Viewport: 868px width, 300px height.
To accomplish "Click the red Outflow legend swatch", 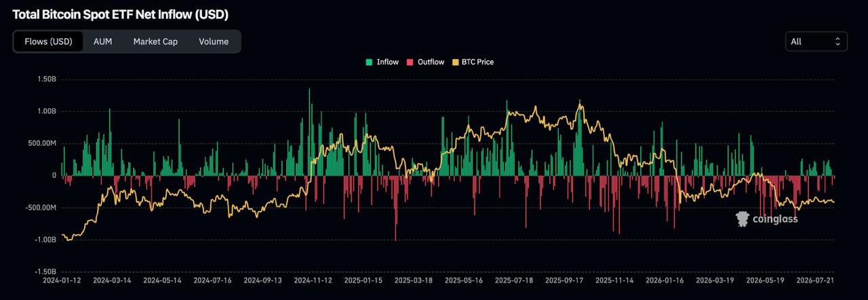I will [410, 62].
